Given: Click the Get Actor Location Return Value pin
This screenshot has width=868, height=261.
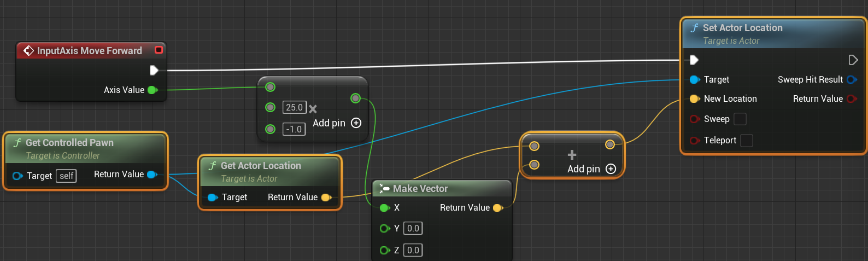Looking at the screenshot, I should point(326,198).
